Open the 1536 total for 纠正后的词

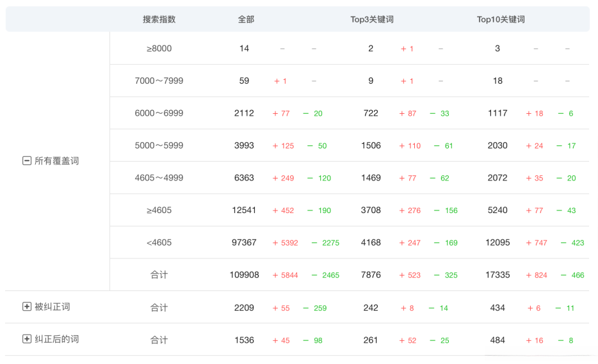(x=244, y=340)
